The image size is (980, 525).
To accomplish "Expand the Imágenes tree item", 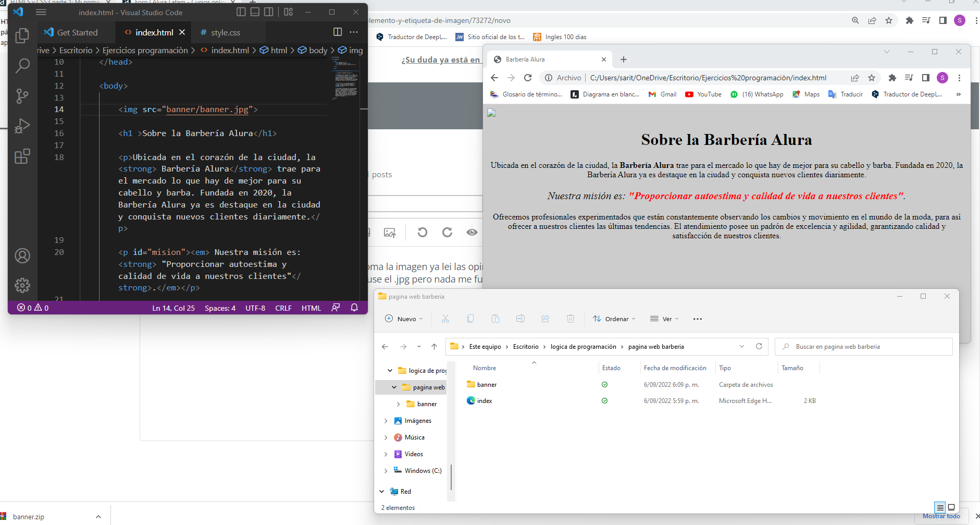I will tap(386, 421).
